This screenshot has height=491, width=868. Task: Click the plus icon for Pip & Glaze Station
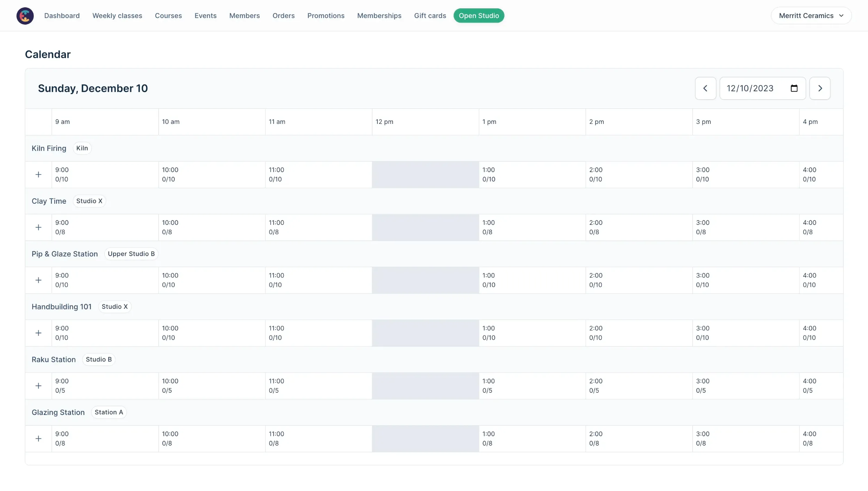(39, 280)
